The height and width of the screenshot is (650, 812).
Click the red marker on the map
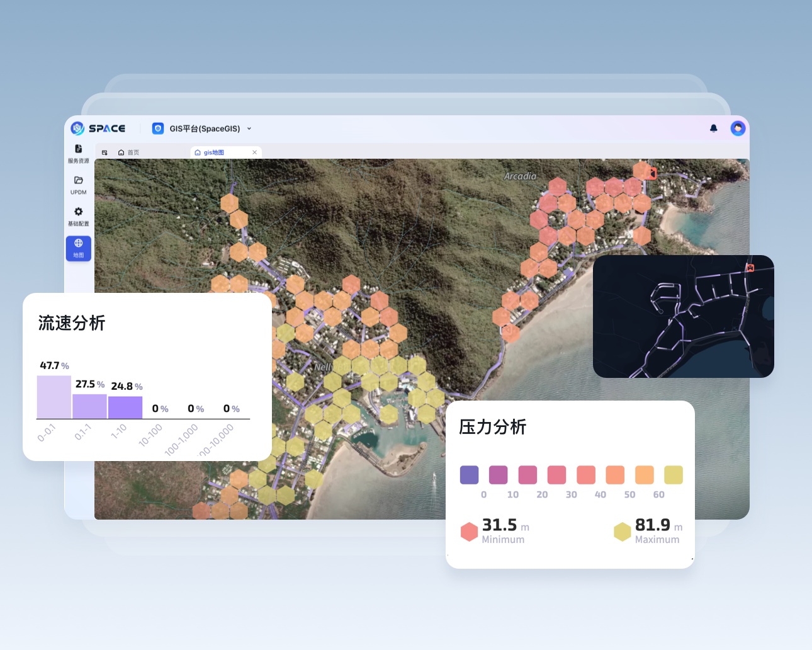pos(652,173)
